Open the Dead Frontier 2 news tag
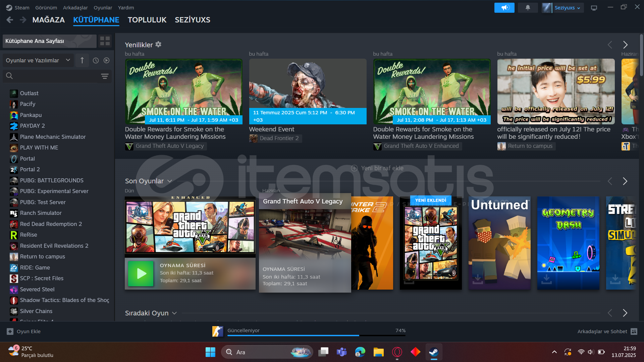Screen dimensions: 644x362 (x=275, y=138)
